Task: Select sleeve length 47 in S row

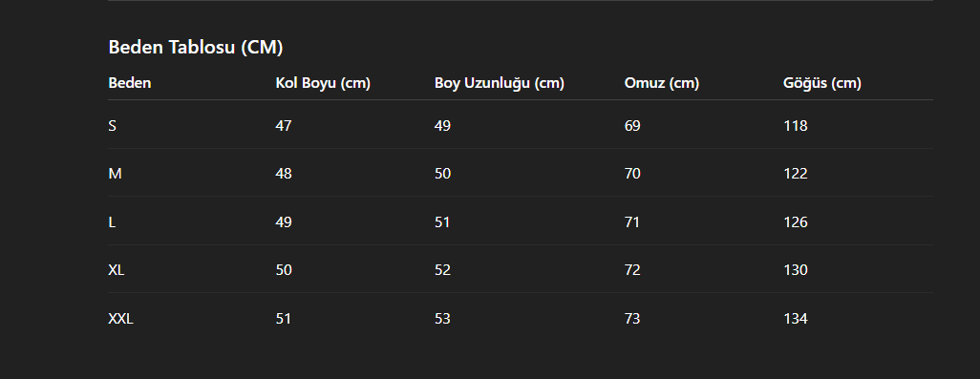Action: click(284, 126)
